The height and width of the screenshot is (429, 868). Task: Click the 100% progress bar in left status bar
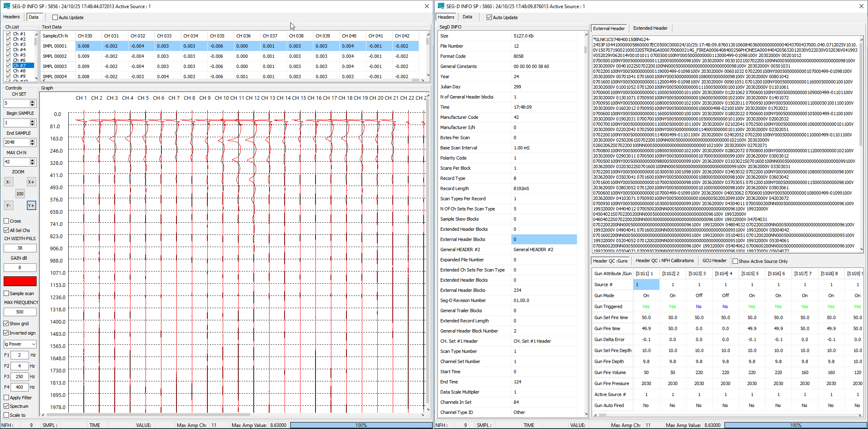point(361,425)
